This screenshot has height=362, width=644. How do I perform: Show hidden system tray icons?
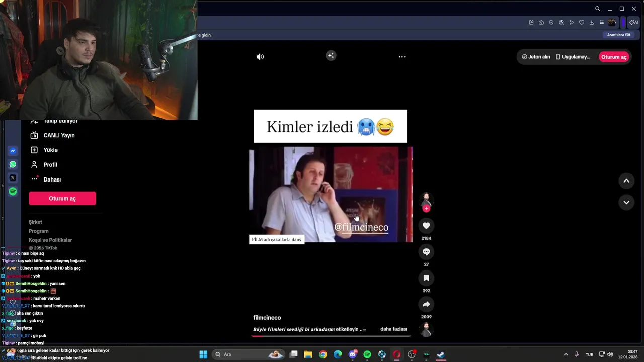coord(566,354)
